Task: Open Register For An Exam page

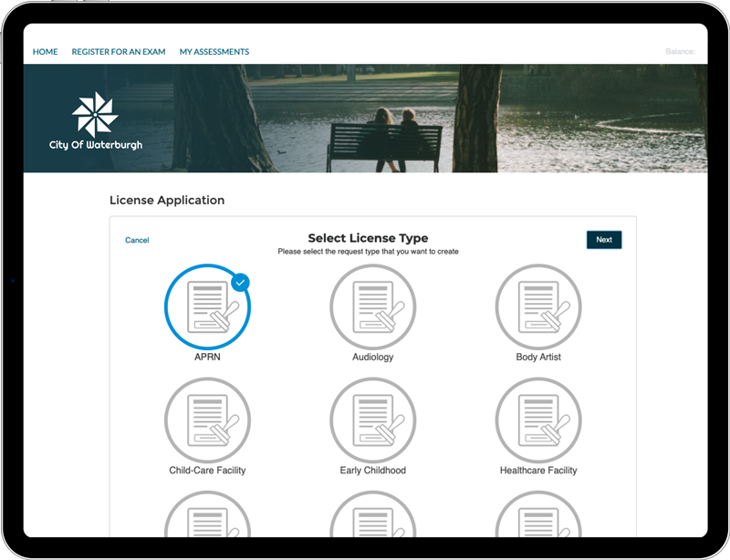Action: [x=119, y=52]
